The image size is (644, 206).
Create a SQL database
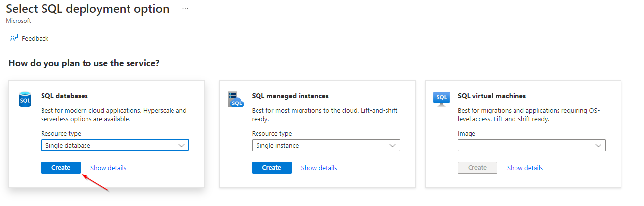click(x=61, y=168)
